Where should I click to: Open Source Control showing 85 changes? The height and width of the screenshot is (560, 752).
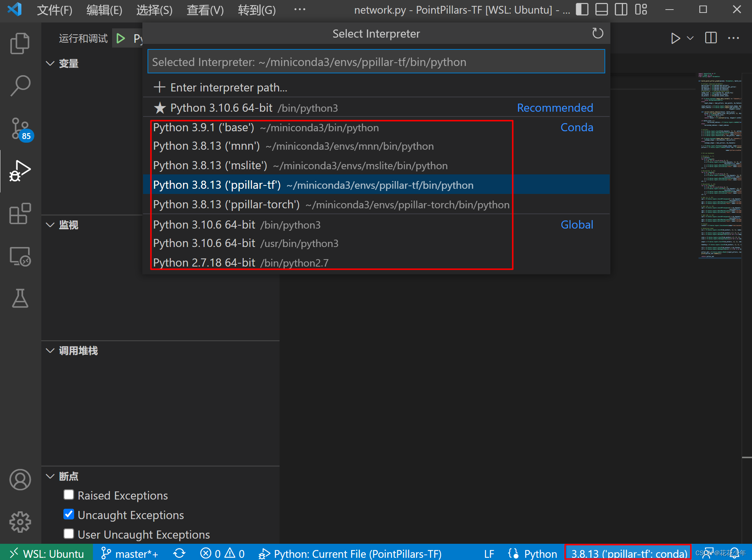(x=20, y=129)
